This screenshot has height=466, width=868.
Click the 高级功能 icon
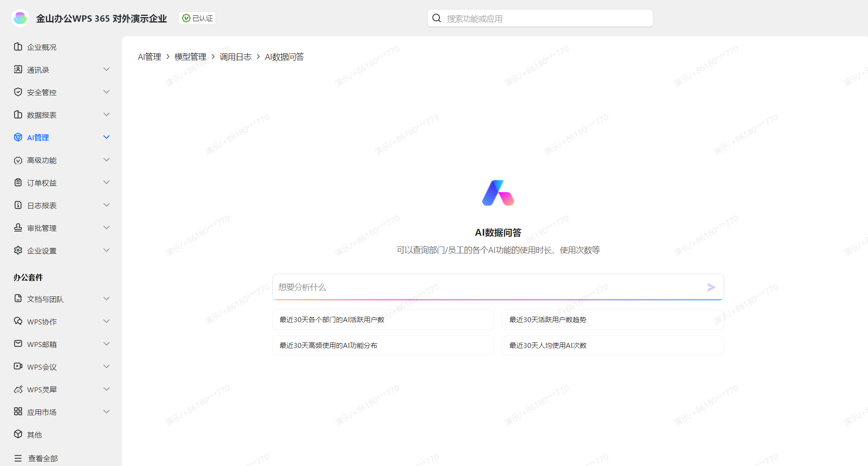18,160
